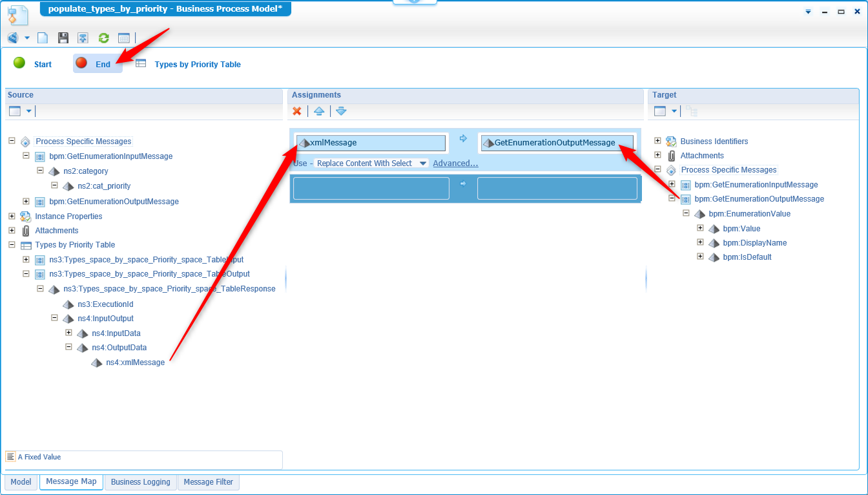Viewport: 868px width, 495px height.
Task: Click the green Refresh icon in toolbar
Action: 103,38
